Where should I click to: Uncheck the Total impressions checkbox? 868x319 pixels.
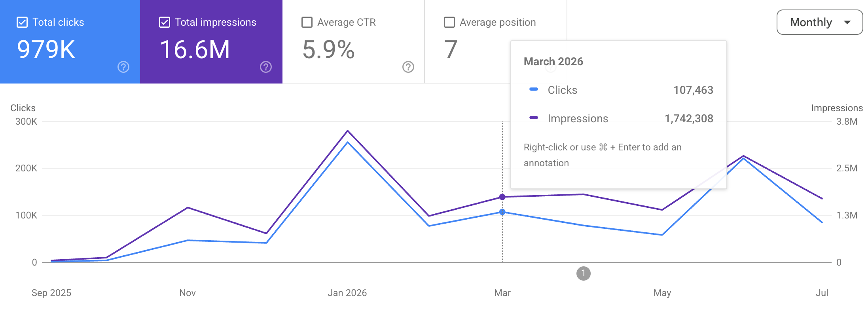tap(165, 22)
